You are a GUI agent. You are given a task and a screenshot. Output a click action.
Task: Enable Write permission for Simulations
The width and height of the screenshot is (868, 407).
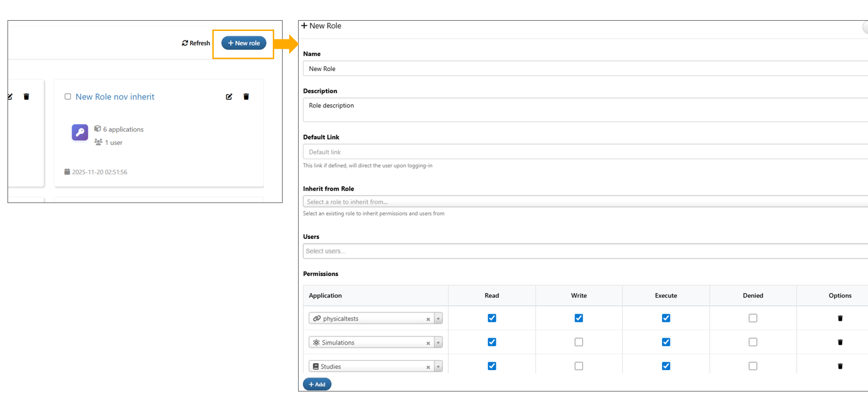(579, 342)
